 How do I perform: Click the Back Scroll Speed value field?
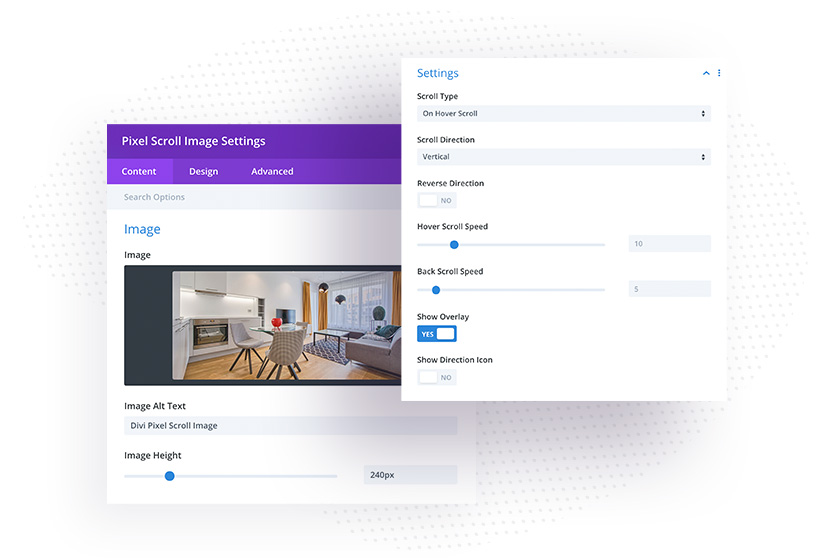pos(669,289)
